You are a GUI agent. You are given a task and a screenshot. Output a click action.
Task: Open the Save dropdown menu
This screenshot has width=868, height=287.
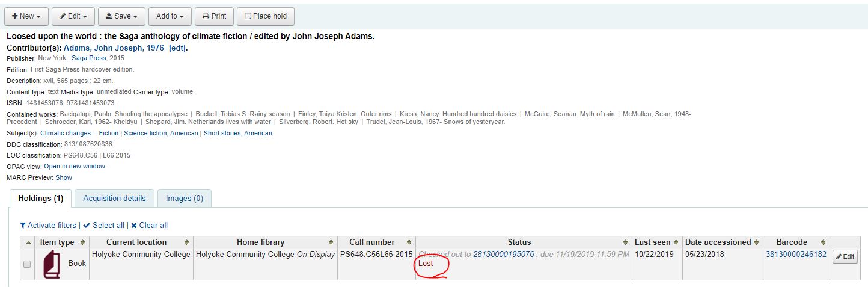pyautogui.click(x=121, y=16)
